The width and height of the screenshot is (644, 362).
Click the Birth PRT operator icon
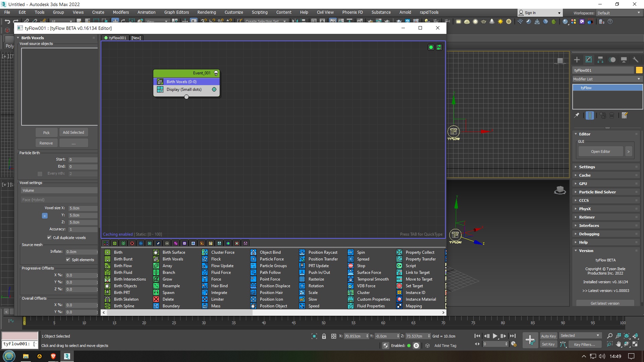[107, 293]
